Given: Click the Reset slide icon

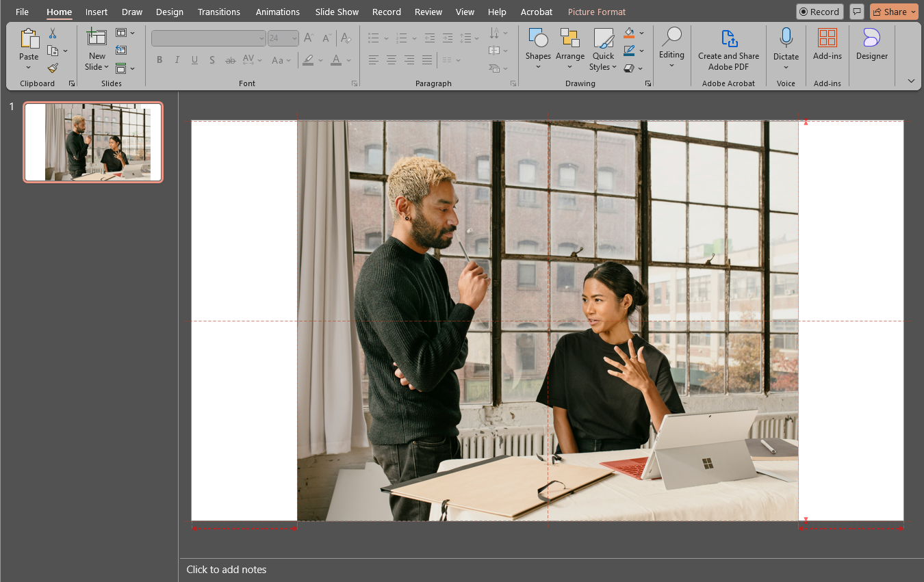Looking at the screenshot, I should pyautogui.click(x=121, y=50).
